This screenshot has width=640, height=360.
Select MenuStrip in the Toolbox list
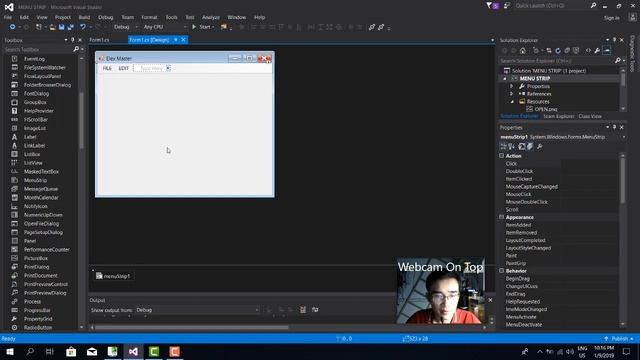pyautogui.click(x=35, y=180)
